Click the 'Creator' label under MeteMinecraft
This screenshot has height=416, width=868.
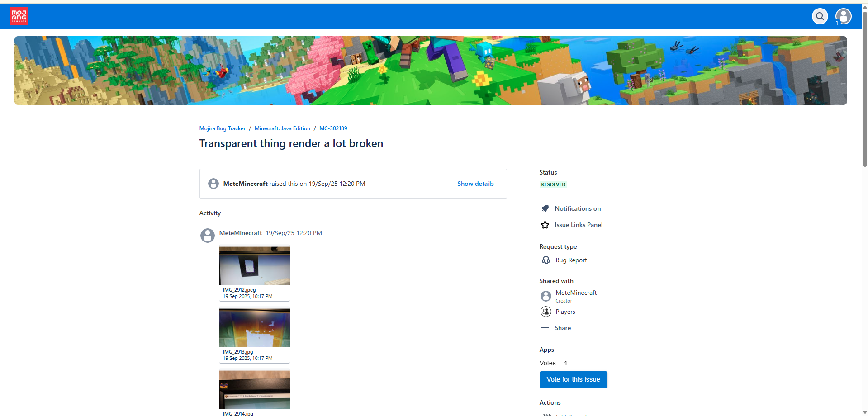click(x=564, y=301)
